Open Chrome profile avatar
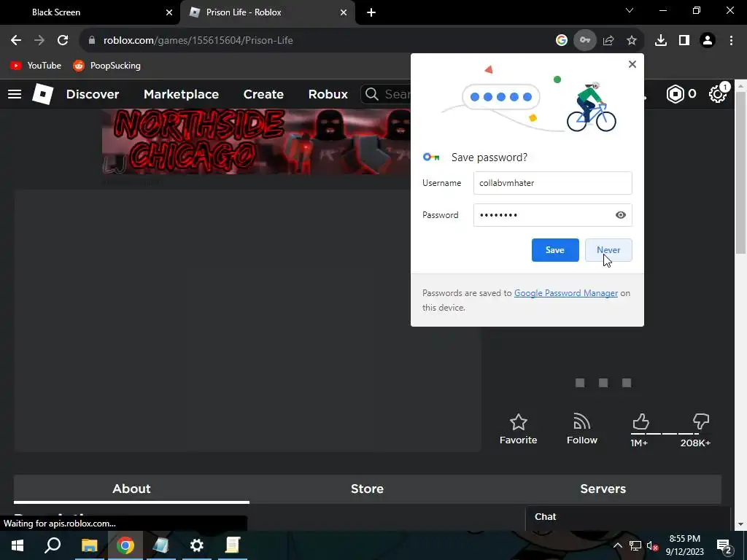747x560 pixels. (708, 41)
